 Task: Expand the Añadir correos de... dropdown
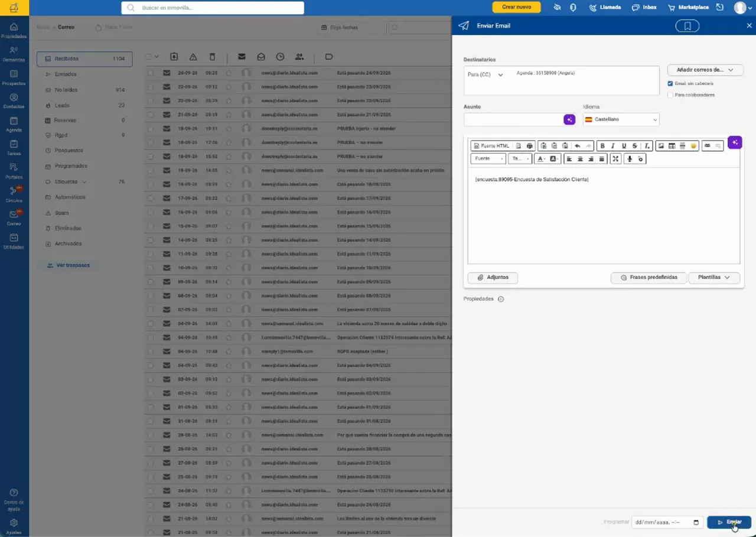tap(705, 70)
